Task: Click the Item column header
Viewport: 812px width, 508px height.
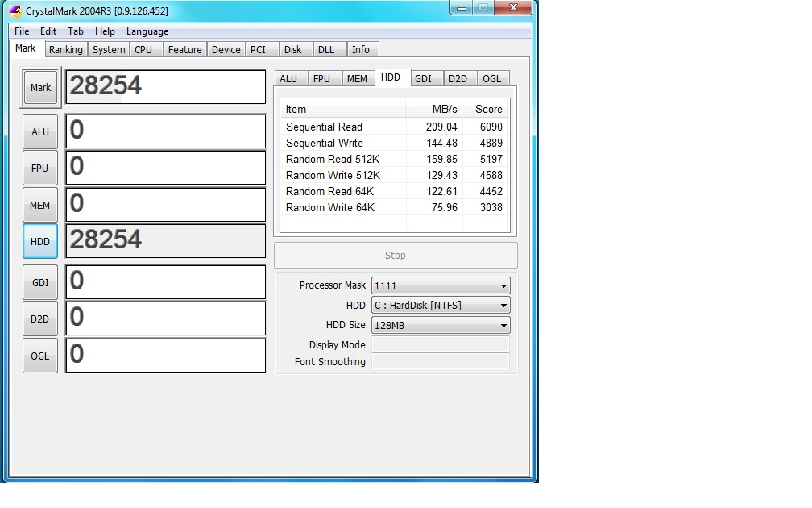Action: (343, 110)
